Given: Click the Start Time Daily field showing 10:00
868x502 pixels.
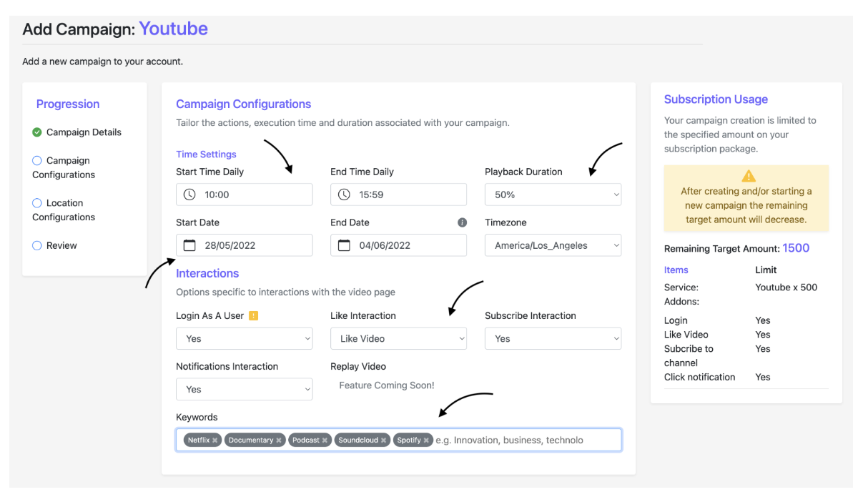Looking at the screenshot, I should pyautogui.click(x=244, y=195).
